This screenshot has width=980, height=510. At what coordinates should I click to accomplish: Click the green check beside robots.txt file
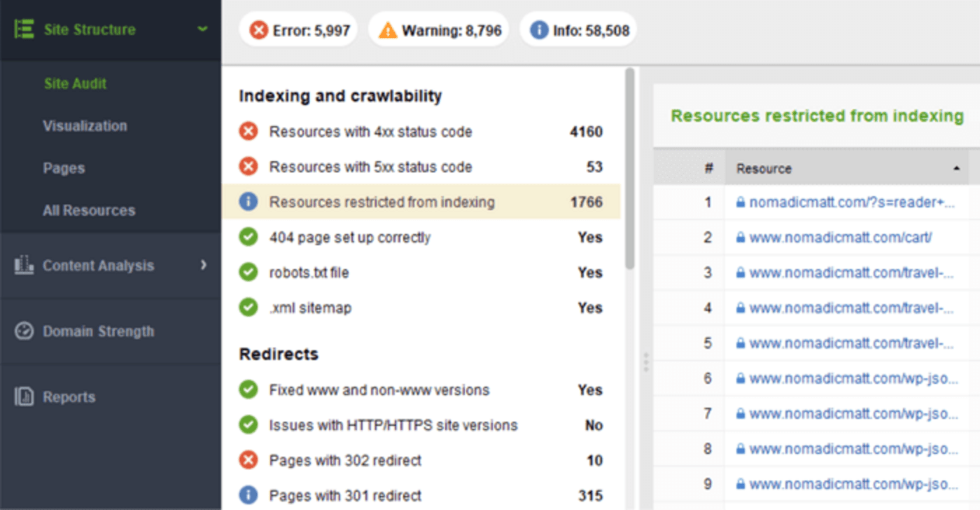point(248,273)
